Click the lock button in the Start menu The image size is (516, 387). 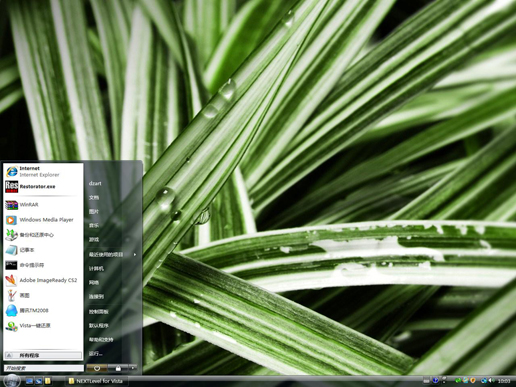point(118,368)
